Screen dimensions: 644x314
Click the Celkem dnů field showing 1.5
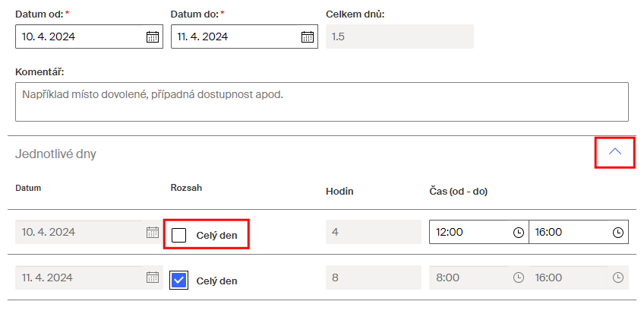point(399,36)
